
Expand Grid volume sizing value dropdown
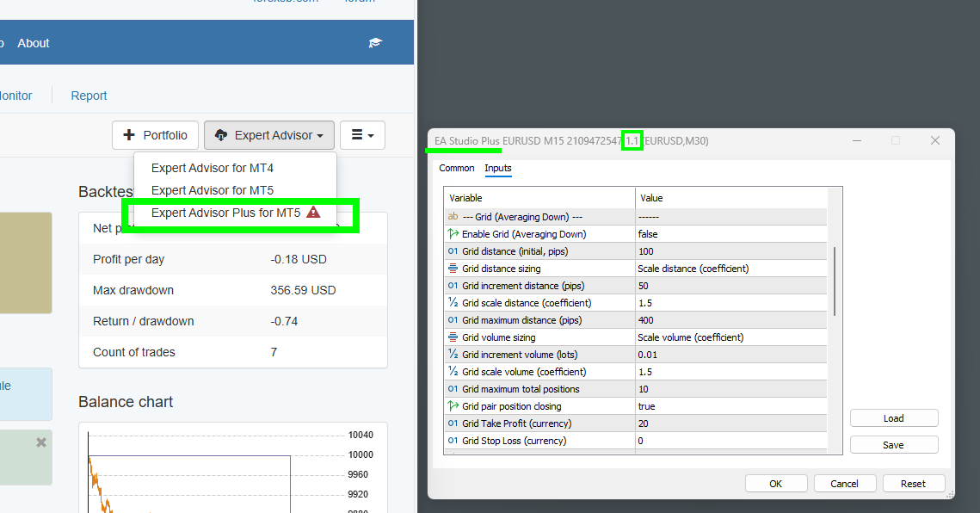click(730, 337)
